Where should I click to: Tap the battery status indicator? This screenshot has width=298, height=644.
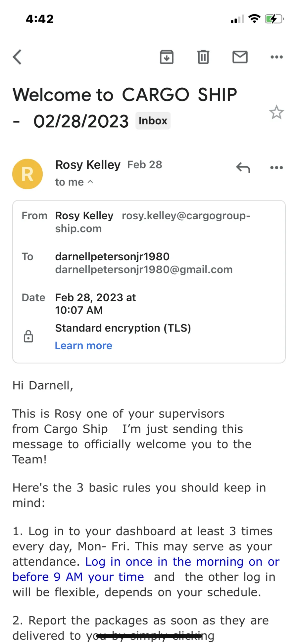click(x=274, y=19)
